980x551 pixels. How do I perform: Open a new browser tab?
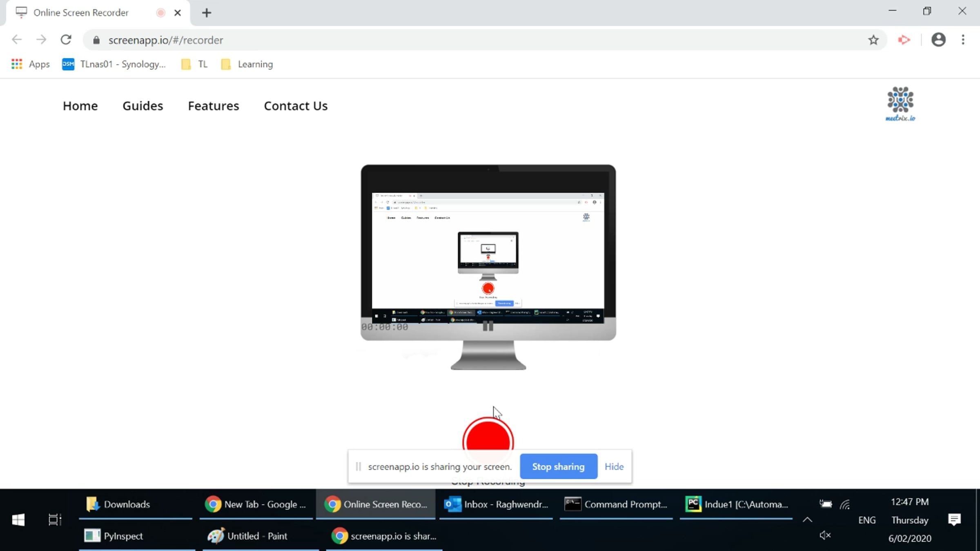pos(207,13)
